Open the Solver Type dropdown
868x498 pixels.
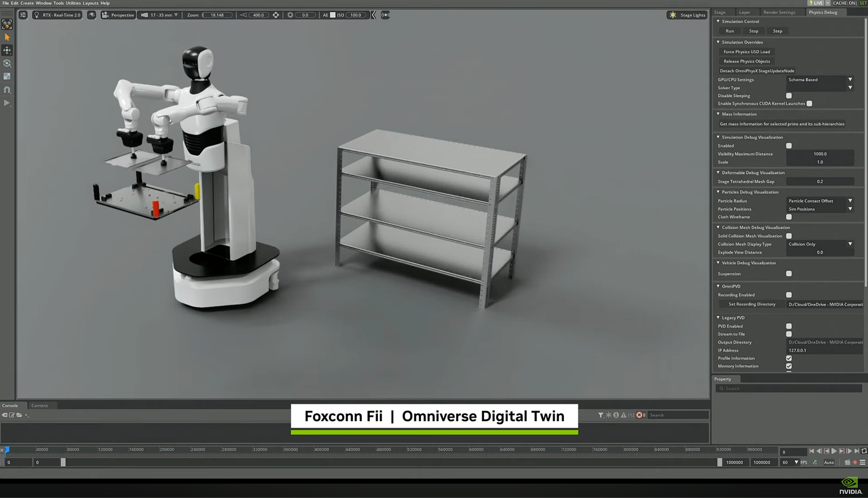(x=820, y=88)
